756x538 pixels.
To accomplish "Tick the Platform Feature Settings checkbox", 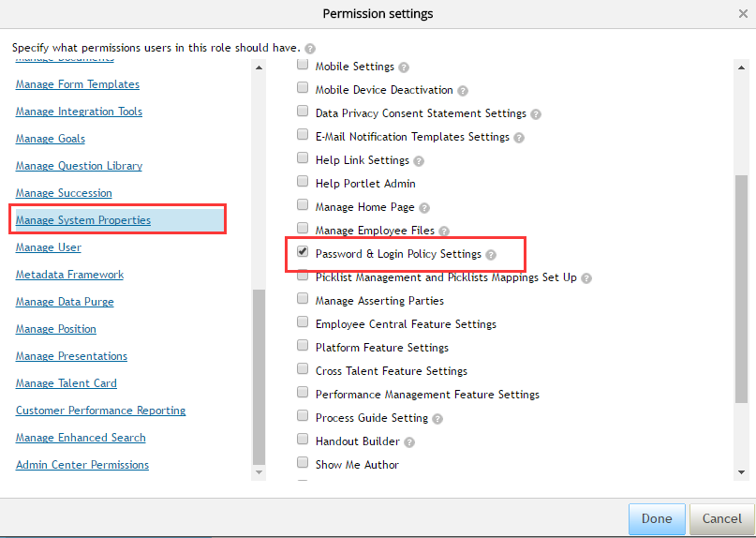I will [303, 345].
